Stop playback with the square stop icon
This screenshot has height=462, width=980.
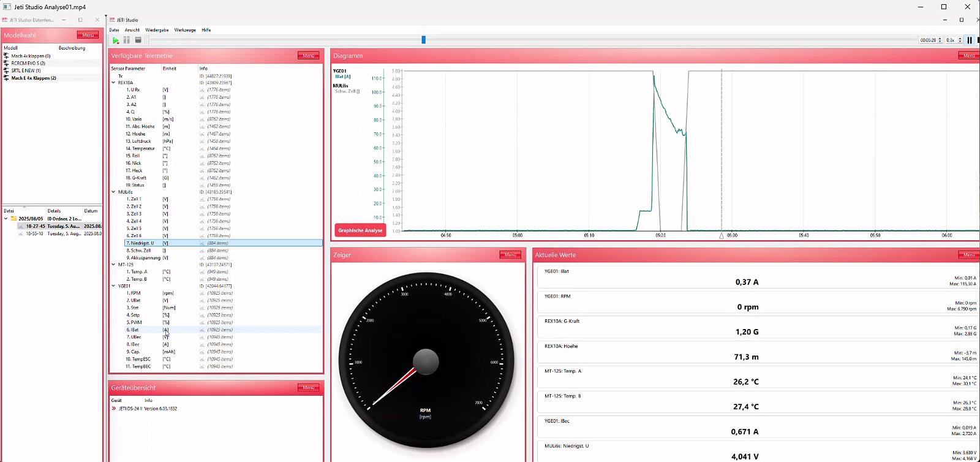click(138, 40)
